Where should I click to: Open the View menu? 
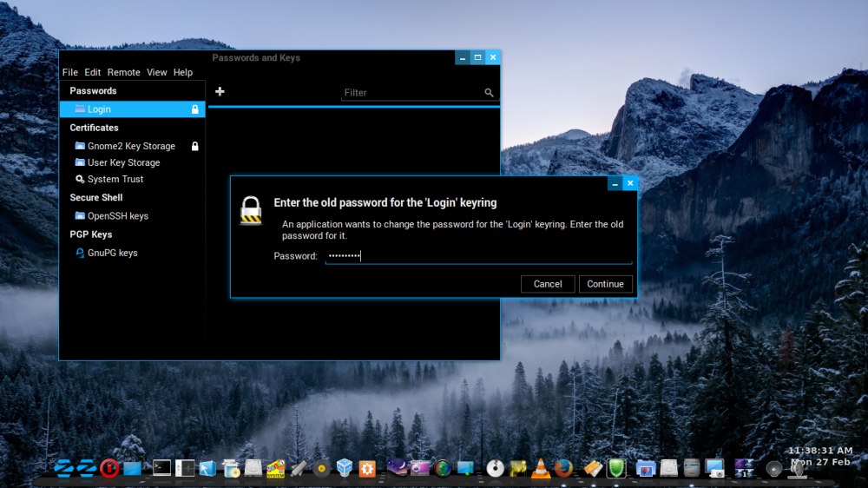click(x=157, y=73)
